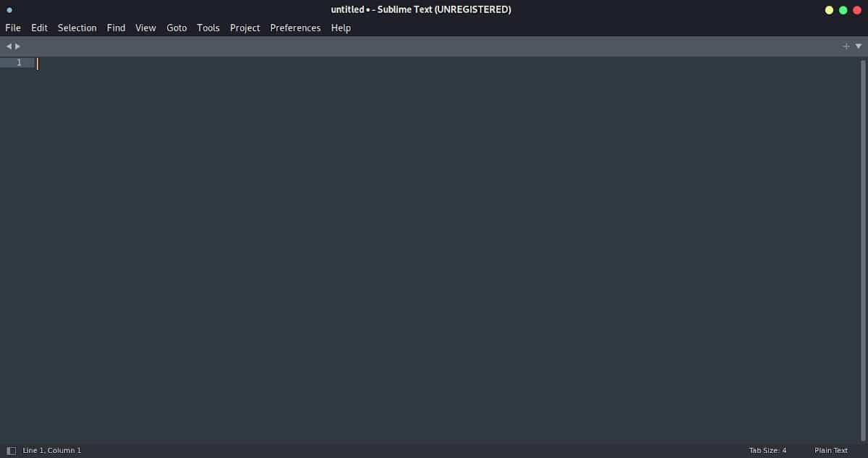Open the File menu

[x=13, y=27]
